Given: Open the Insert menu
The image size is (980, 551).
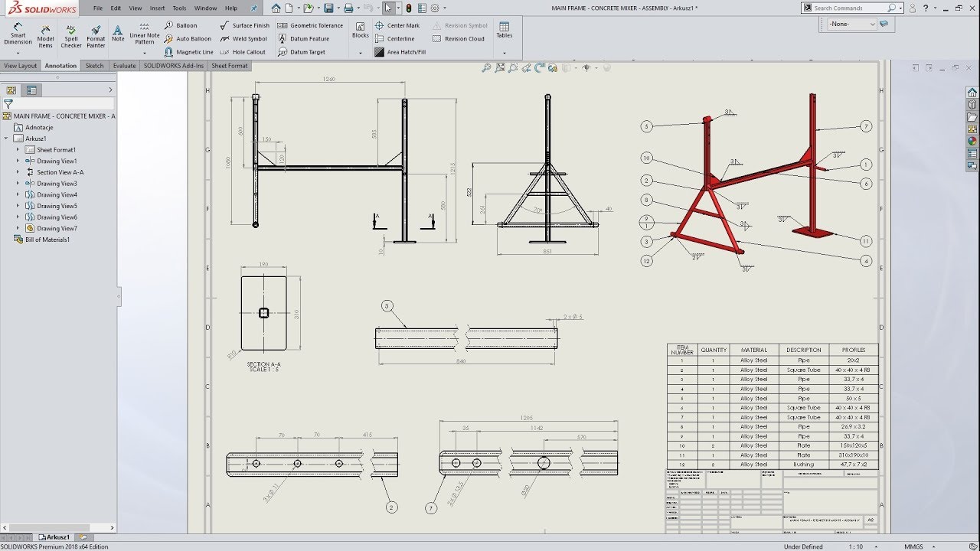Looking at the screenshot, I should (157, 8).
